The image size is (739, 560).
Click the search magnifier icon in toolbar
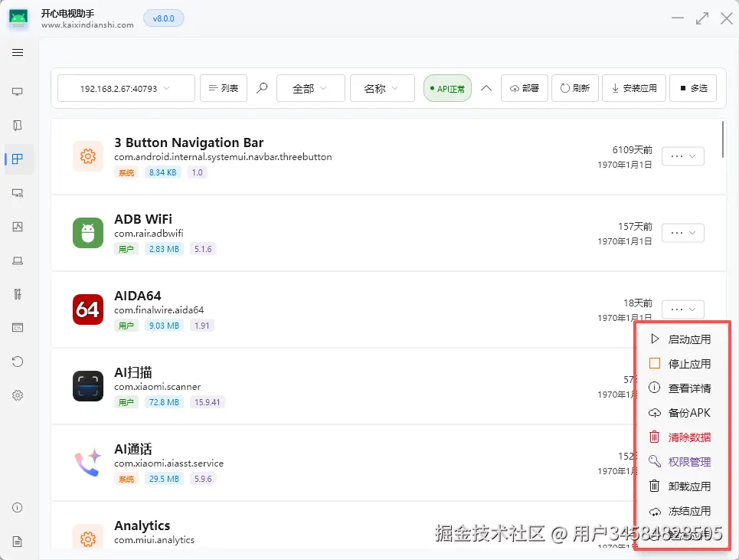[262, 88]
